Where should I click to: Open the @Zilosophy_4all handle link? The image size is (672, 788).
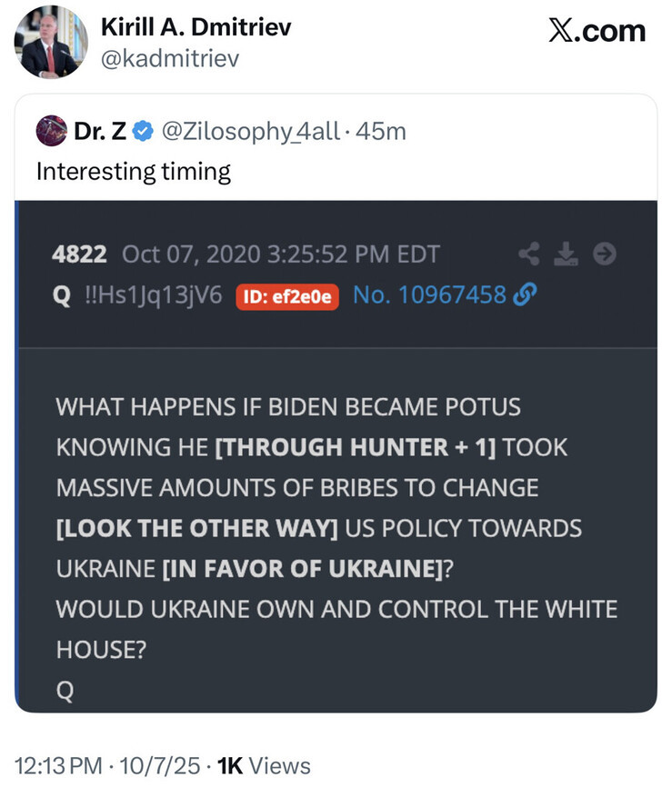point(251,132)
